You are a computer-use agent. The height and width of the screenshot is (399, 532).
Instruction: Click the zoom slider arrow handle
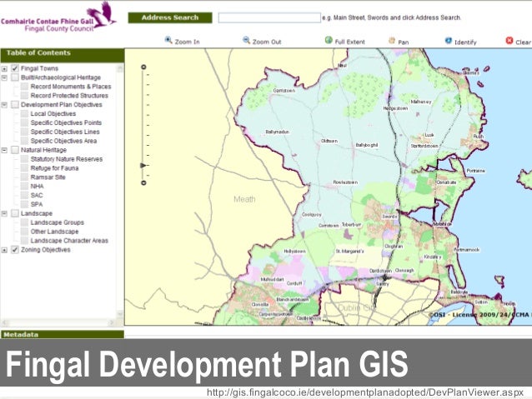[144, 166]
